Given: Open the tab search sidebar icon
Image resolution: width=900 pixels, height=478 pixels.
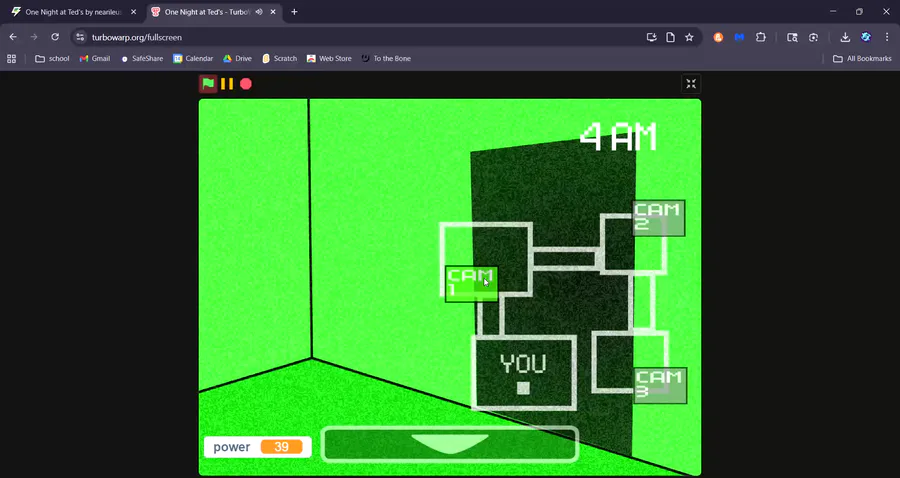Looking at the screenshot, I should coord(792,37).
